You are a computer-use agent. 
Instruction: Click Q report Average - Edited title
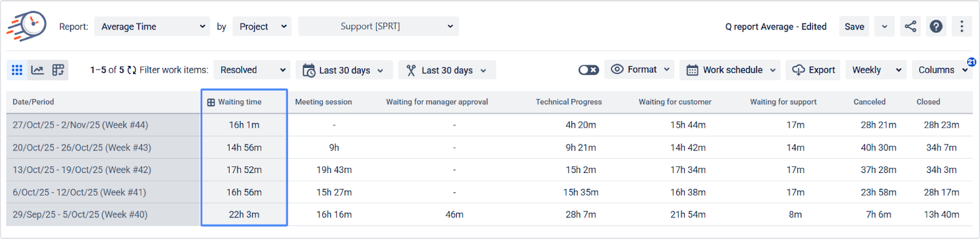775,26
